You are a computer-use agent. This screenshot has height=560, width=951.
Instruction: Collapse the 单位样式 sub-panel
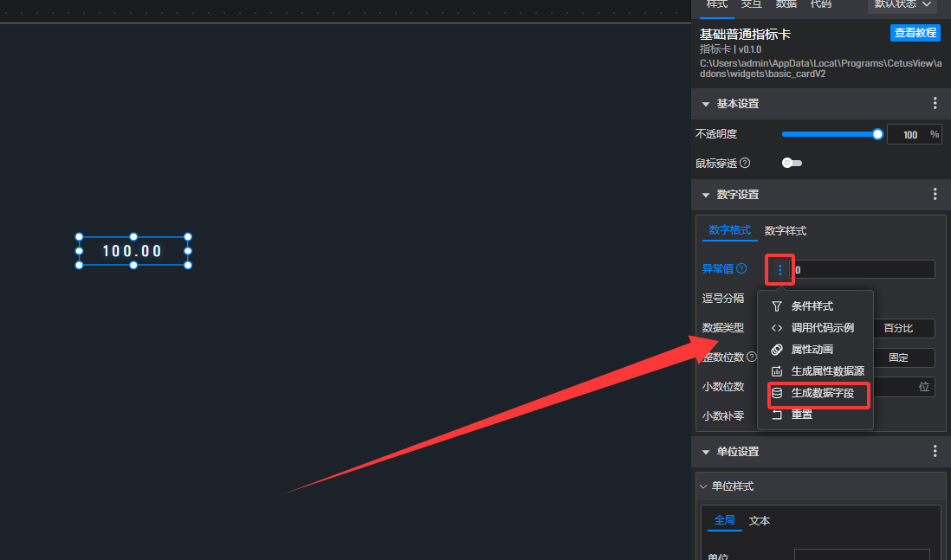click(x=703, y=486)
